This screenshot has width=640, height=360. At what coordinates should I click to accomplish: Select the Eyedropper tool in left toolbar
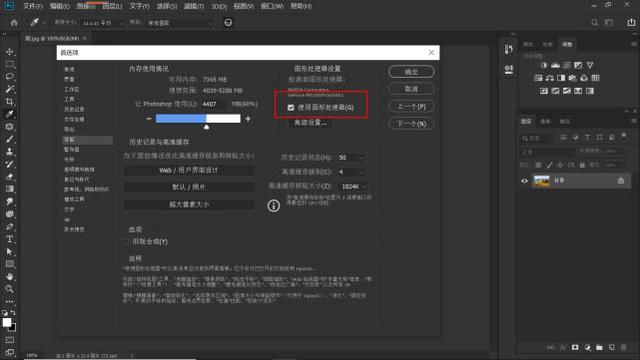click(9, 114)
